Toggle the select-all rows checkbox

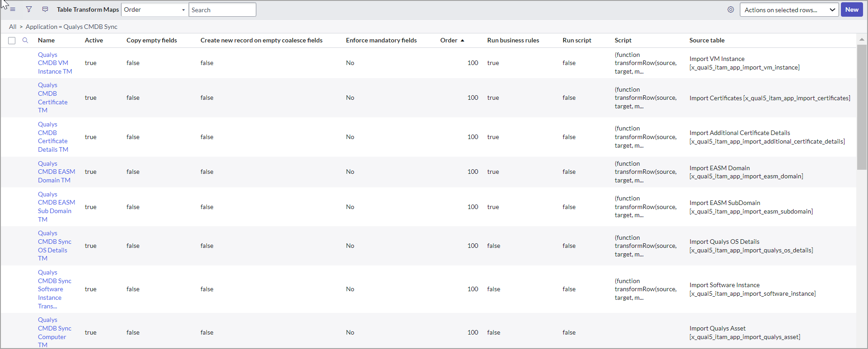point(12,41)
